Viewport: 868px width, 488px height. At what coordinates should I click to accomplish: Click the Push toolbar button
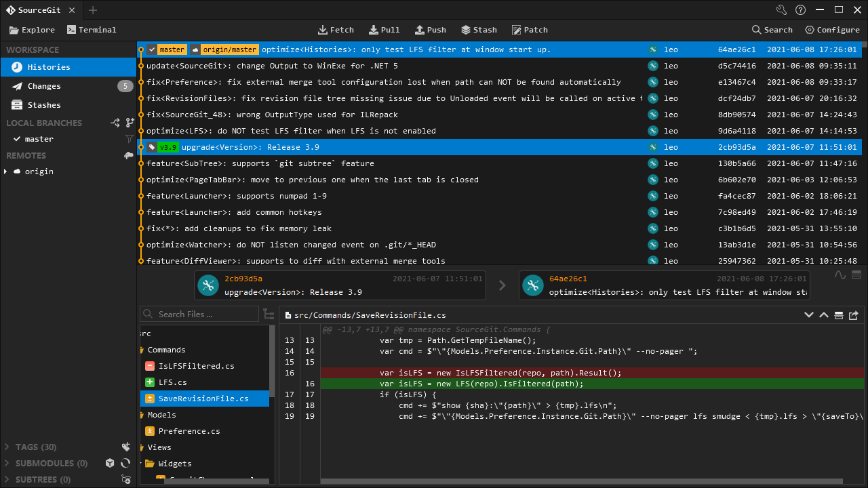(x=430, y=30)
